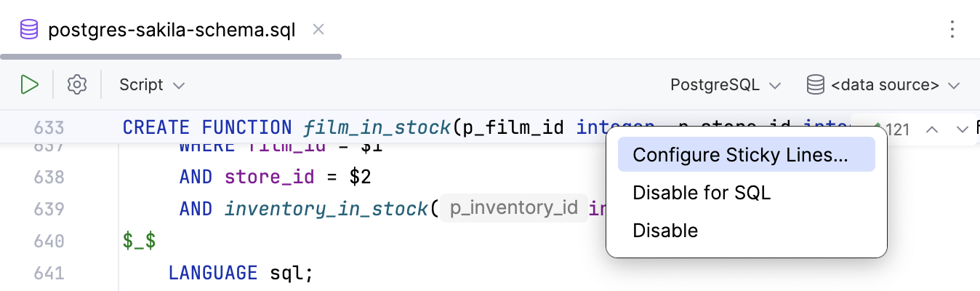Click line number 641 in the gutter
Screen dimensions: 980x291
pos(49,274)
